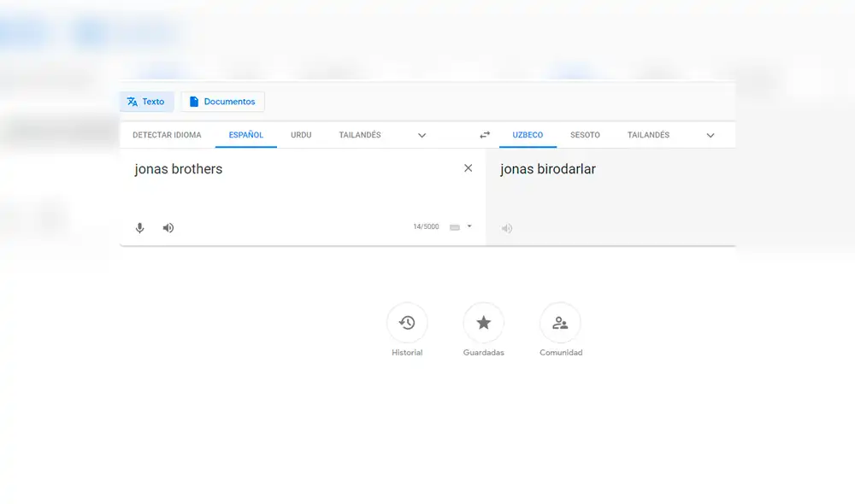Set target language to Sesoto

pos(585,135)
